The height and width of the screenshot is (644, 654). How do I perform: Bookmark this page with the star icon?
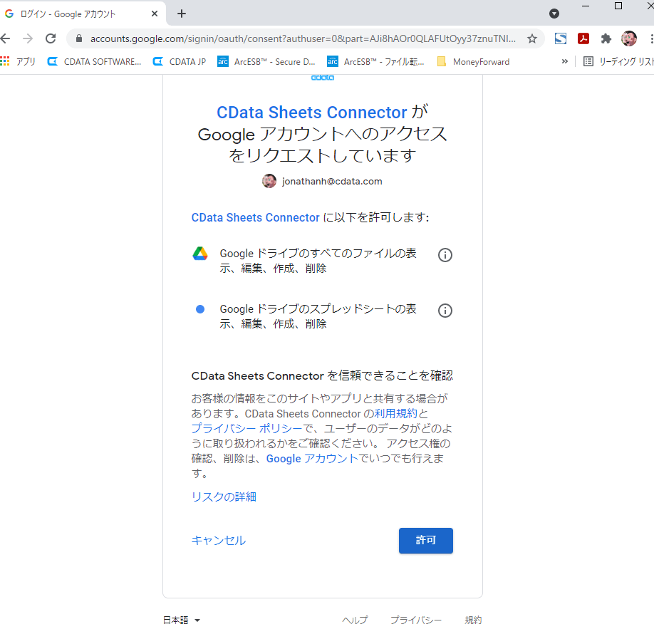tap(531, 38)
